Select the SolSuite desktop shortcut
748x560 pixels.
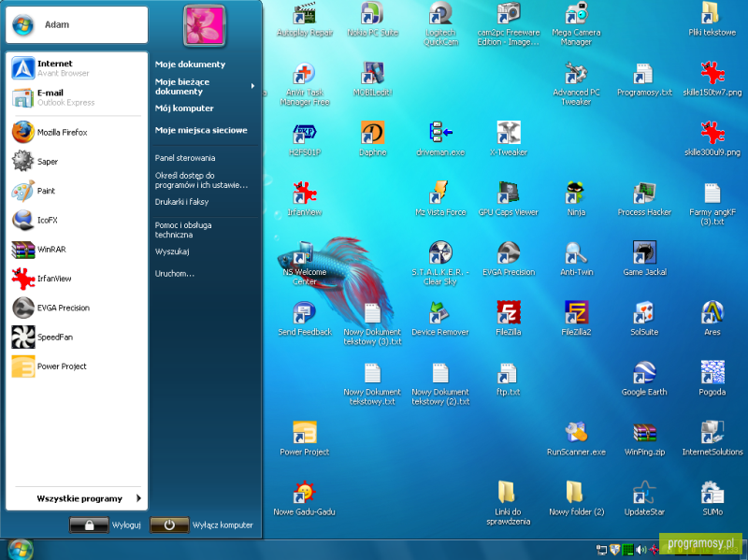pos(644,319)
